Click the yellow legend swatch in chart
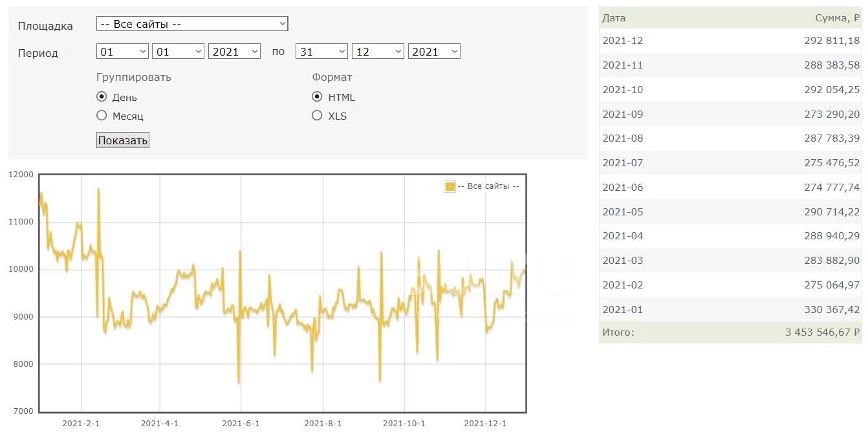This screenshot has width=868, height=434. [450, 187]
